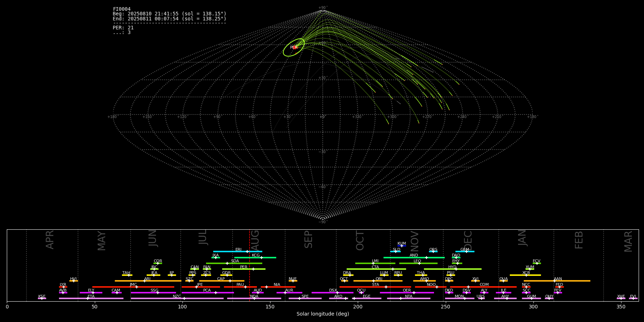The height and width of the screenshot is (322, 644).
Task: Click the −60° sky map latitude label
Action: [322, 187]
